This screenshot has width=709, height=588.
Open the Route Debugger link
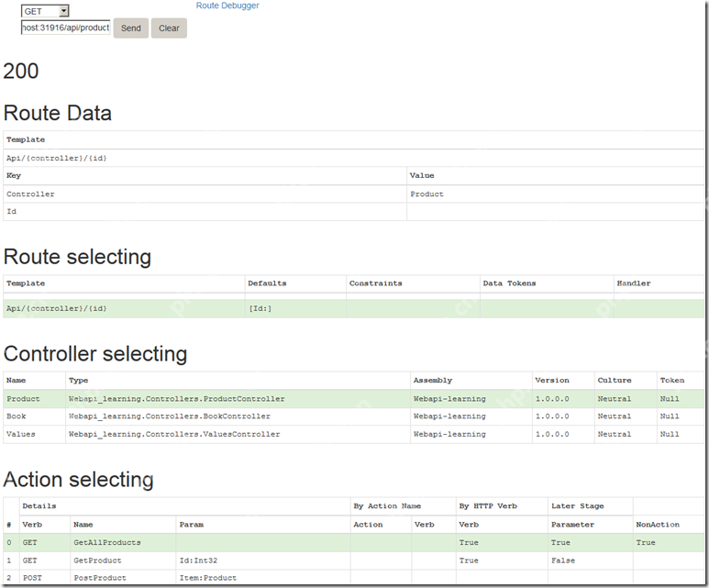(x=227, y=6)
